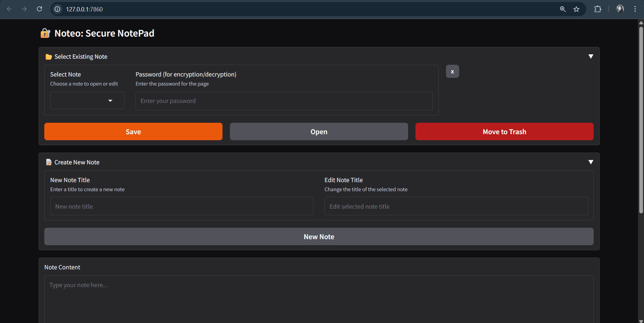The height and width of the screenshot is (323, 644).
Task: Click the browser back arrow icon
Action: (x=9, y=9)
